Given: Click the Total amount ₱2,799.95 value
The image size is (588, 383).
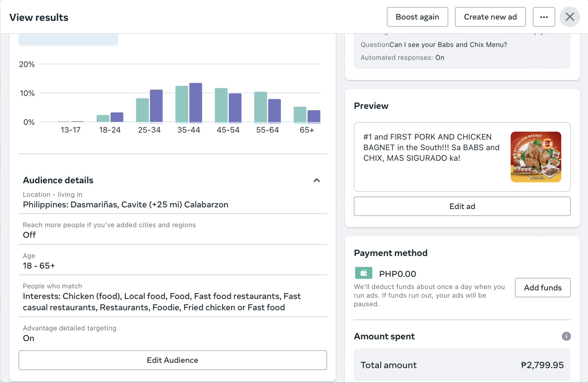Looking at the screenshot, I should coord(542,365).
